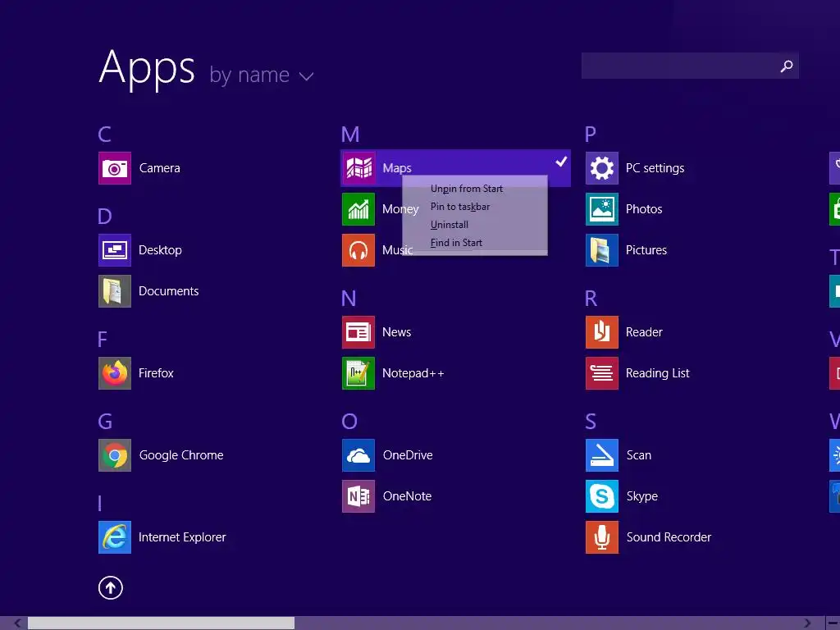Open the 'by name' sort dropdown
The width and height of the screenshot is (840, 630).
(261, 75)
